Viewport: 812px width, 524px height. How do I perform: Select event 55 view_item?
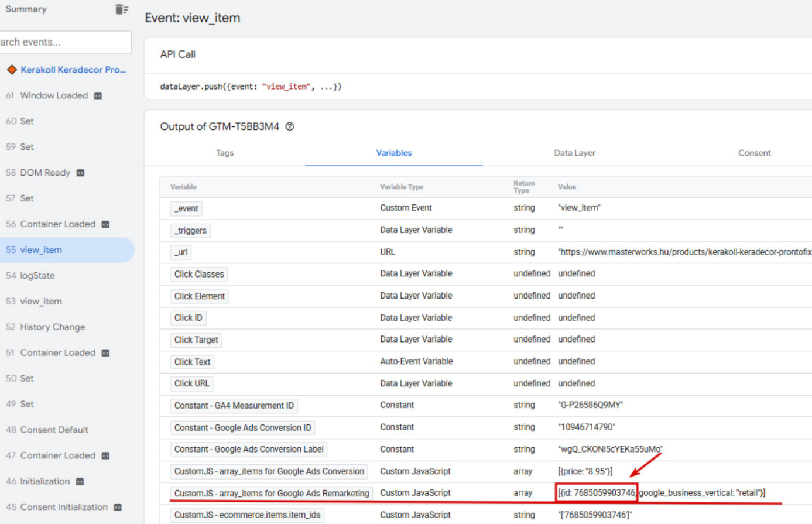point(67,250)
